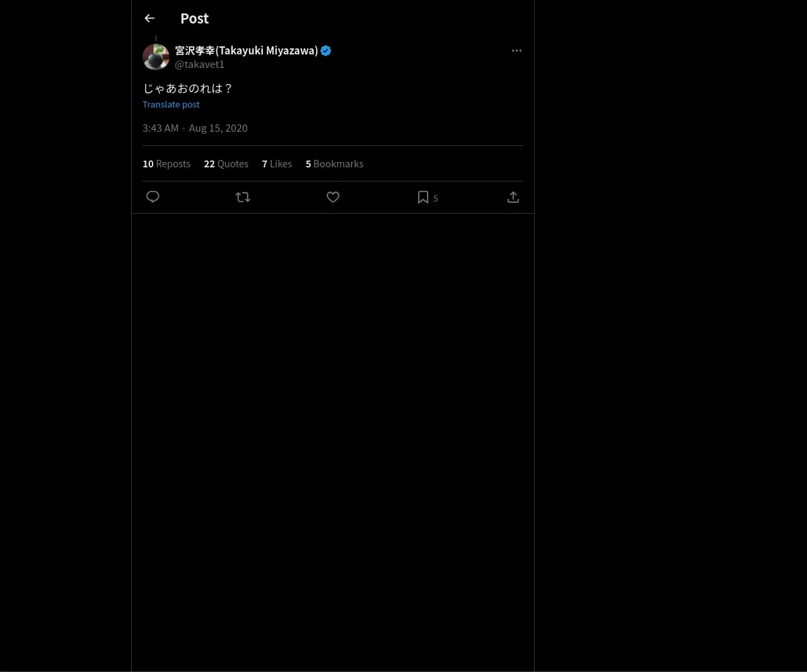Click the 3:43 AM timestamp
Viewport: 807px width, 672px height.
click(x=161, y=128)
